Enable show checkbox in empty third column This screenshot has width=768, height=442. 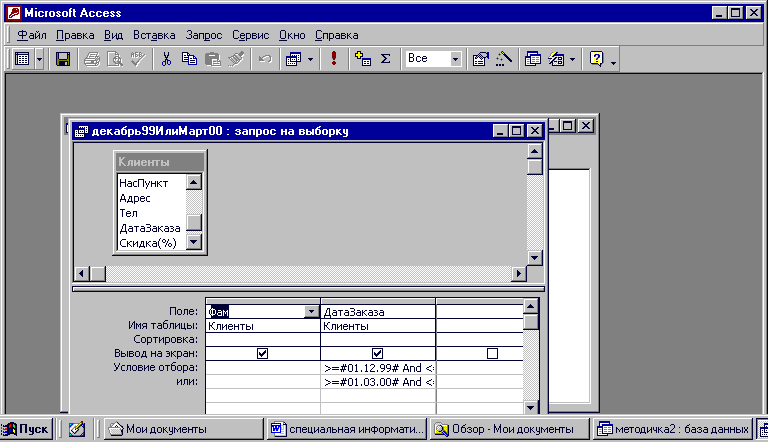pos(492,353)
